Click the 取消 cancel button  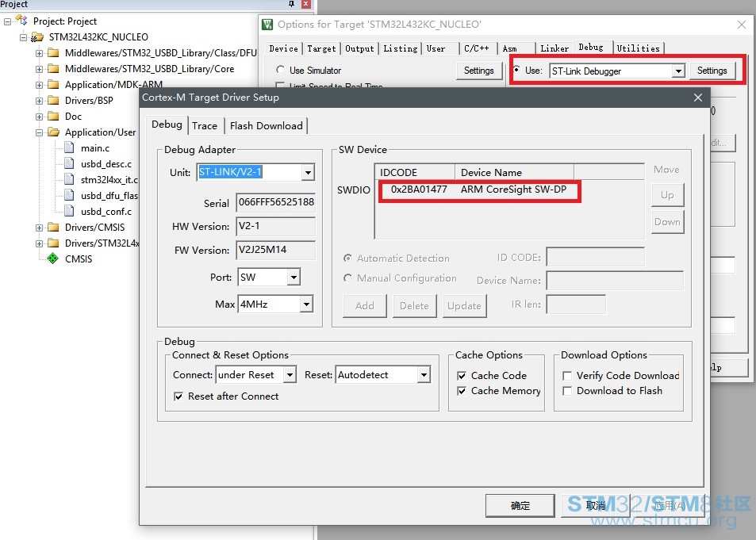pyautogui.click(x=596, y=505)
